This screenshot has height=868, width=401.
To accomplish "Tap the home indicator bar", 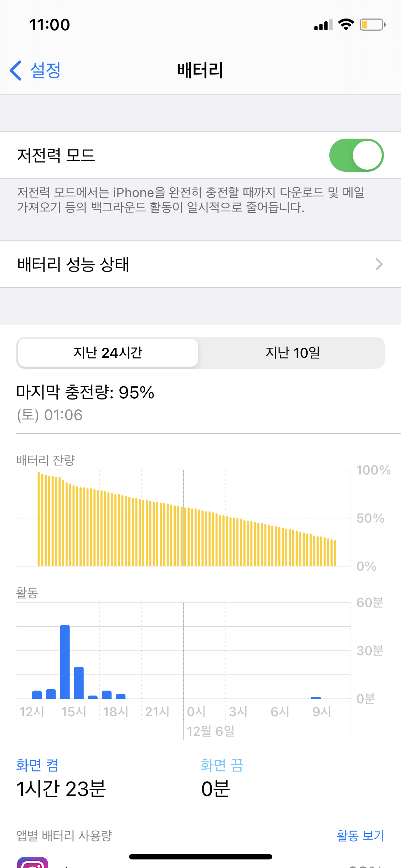I will (x=201, y=857).
